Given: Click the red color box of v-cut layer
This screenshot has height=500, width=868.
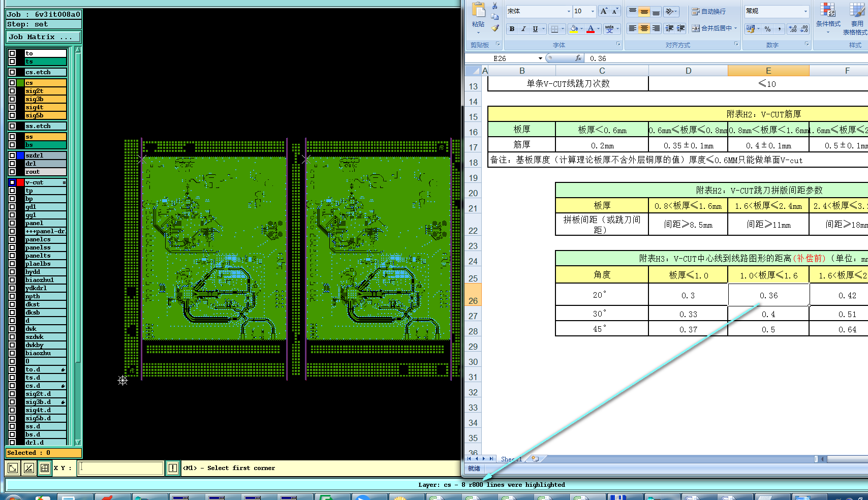Looking at the screenshot, I should 20,182.
